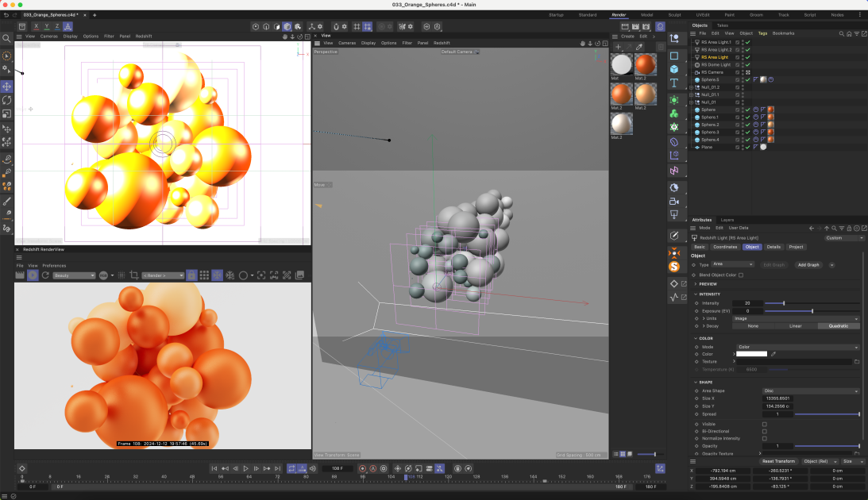Click new material plus icon in Material manager
Viewport: 868px width, 500px height.
point(619,47)
